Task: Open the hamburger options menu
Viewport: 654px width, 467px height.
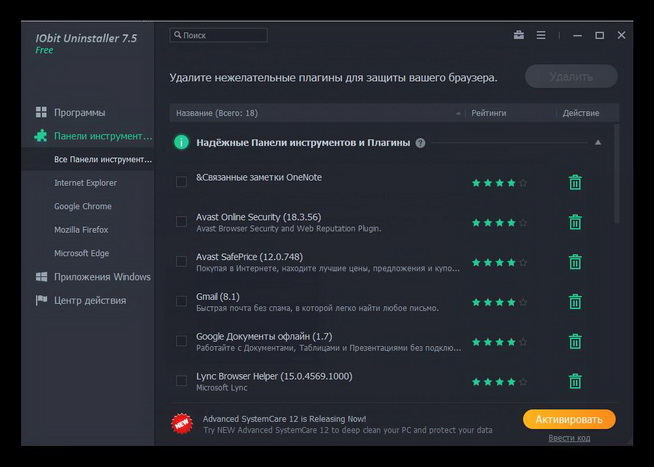Action: [x=541, y=35]
